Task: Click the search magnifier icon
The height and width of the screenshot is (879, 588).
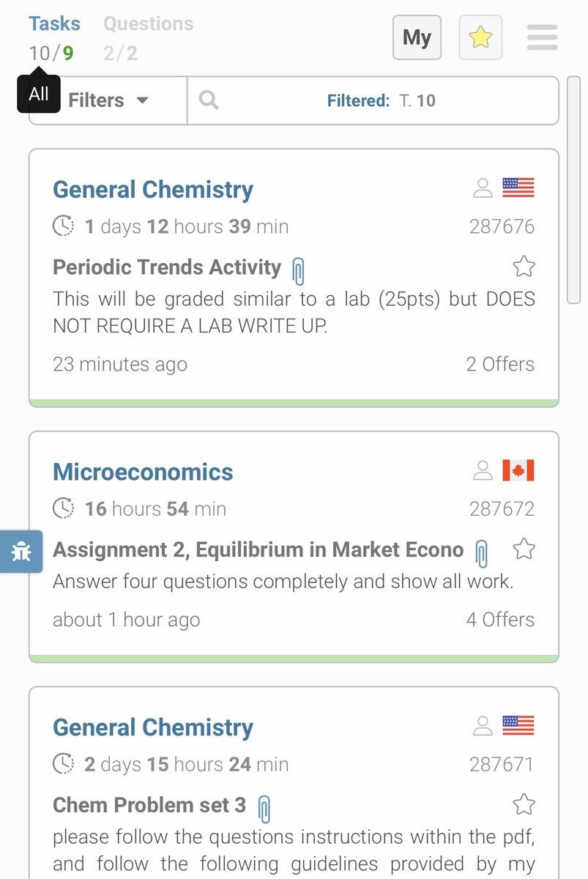Action: click(209, 100)
